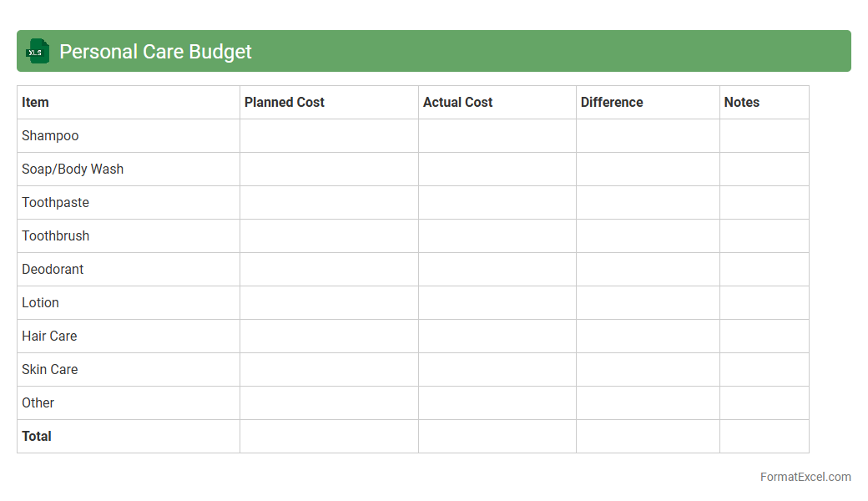Click the green XLS file icon
Screen dimensions: 868x501
coord(38,51)
